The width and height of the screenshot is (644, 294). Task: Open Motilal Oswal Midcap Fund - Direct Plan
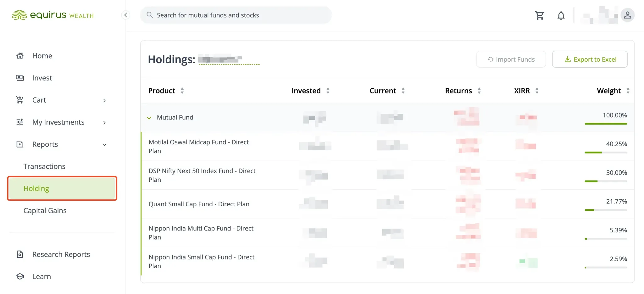199,147
